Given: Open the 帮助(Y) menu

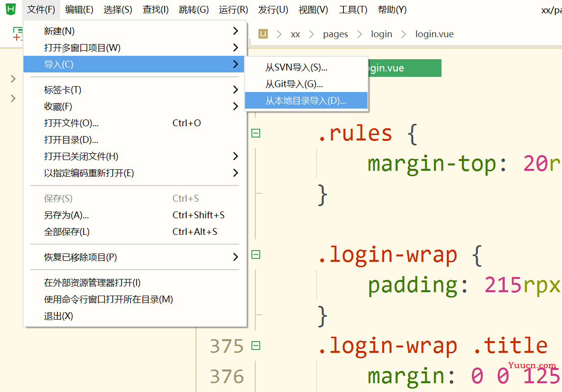Looking at the screenshot, I should 392,10.
